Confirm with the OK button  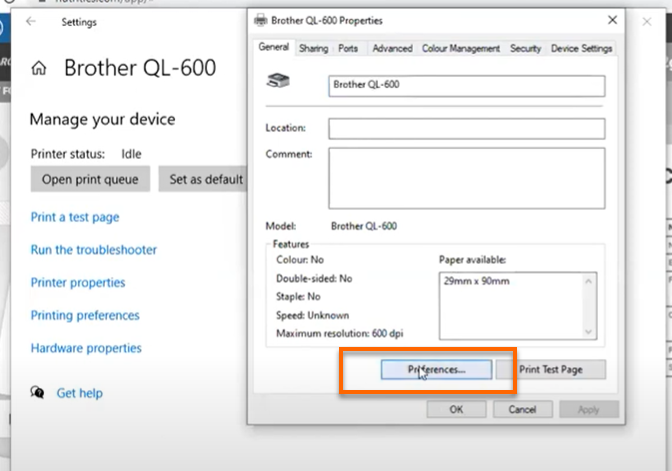456,409
